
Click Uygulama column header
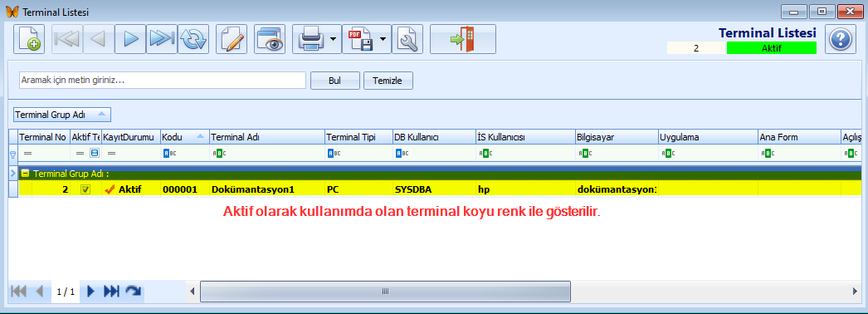(x=708, y=137)
